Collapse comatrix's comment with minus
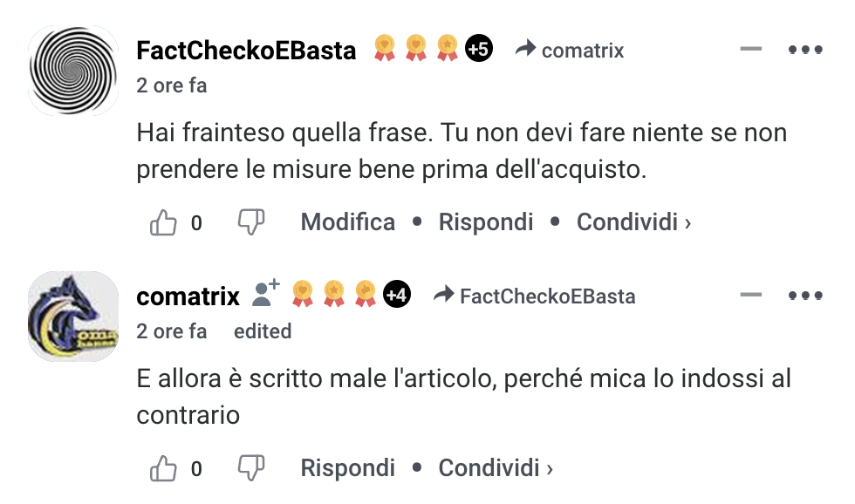855x504 pixels. pos(751,295)
